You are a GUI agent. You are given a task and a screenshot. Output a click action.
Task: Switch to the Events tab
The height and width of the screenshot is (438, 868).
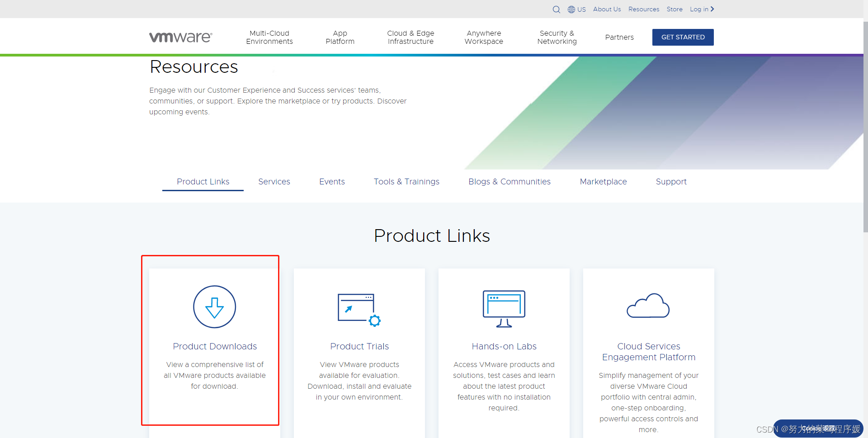(332, 182)
